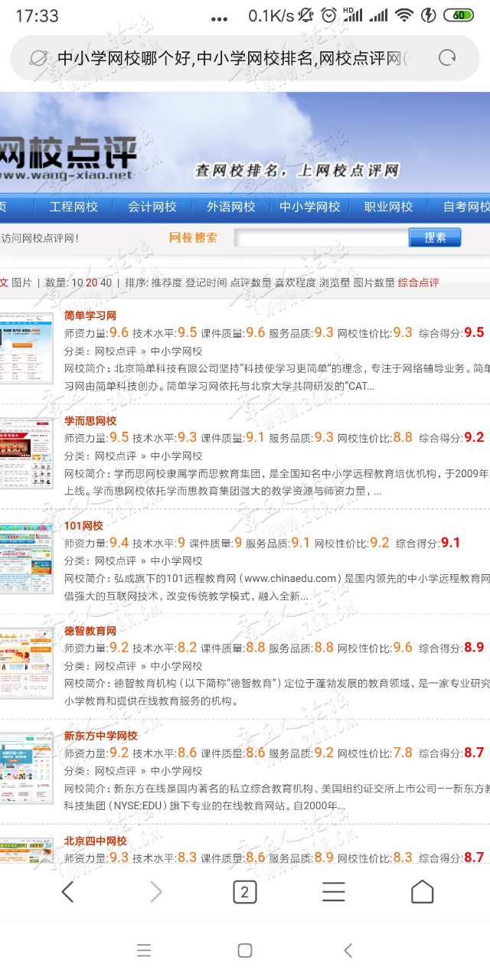Open 网校点评 category under 简单学习网

(116, 351)
